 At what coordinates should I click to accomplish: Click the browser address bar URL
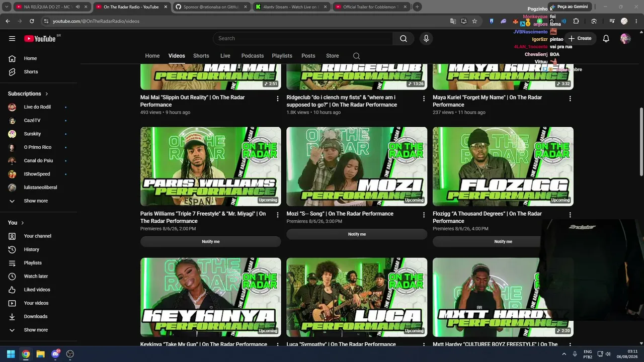(x=96, y=21)
